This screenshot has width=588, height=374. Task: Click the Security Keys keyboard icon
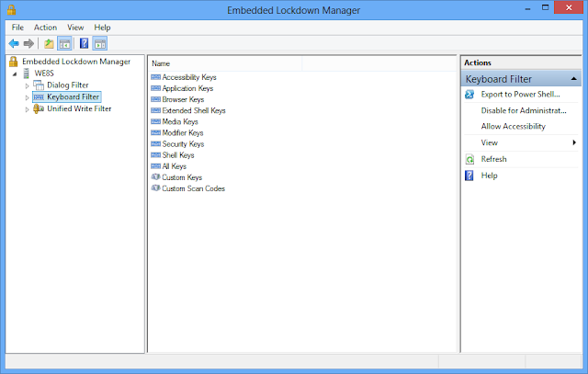(155, 144)
